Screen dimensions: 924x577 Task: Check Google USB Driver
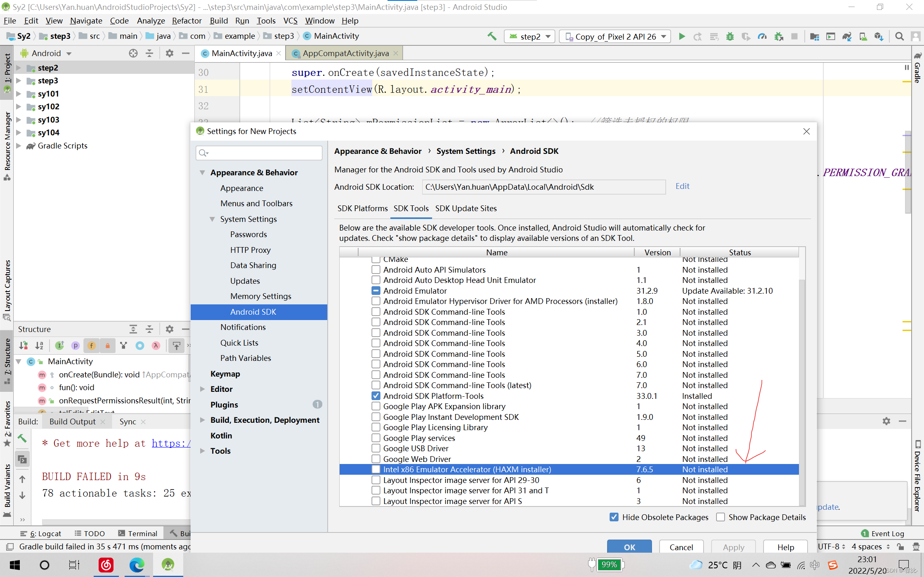(376, 448)
